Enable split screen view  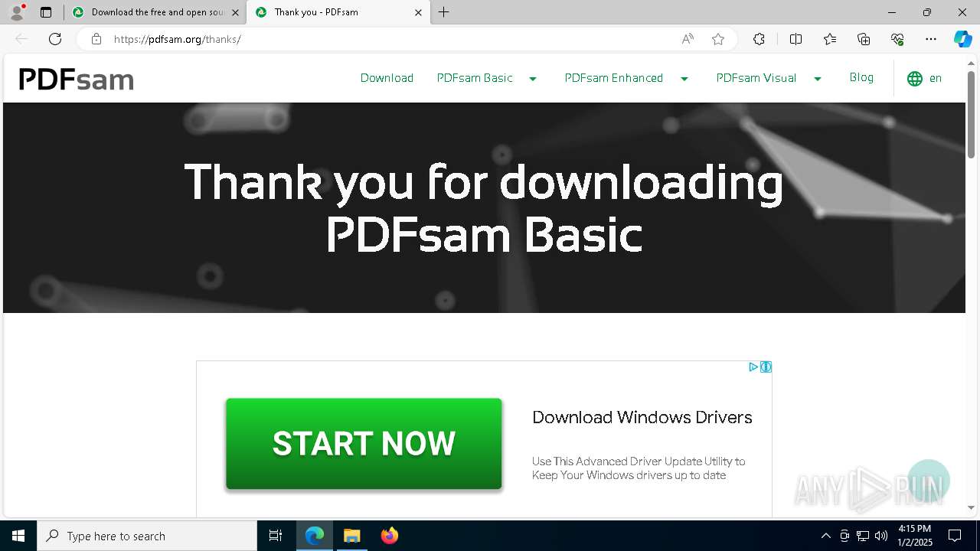point(795,39)
